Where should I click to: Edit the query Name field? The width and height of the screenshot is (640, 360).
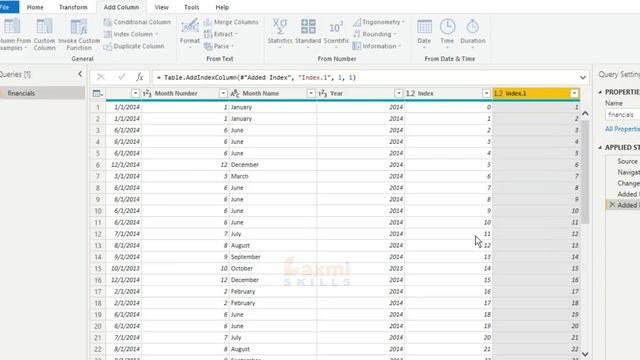[622, 115]
